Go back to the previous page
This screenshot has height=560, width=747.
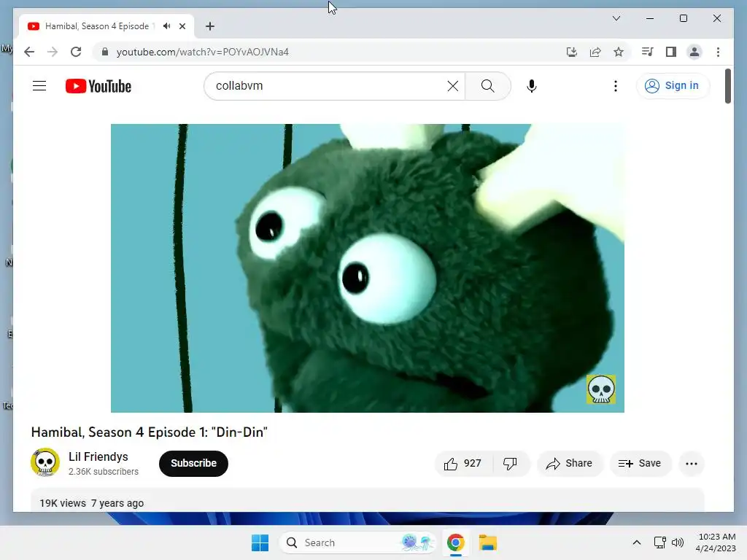[29, 52]
